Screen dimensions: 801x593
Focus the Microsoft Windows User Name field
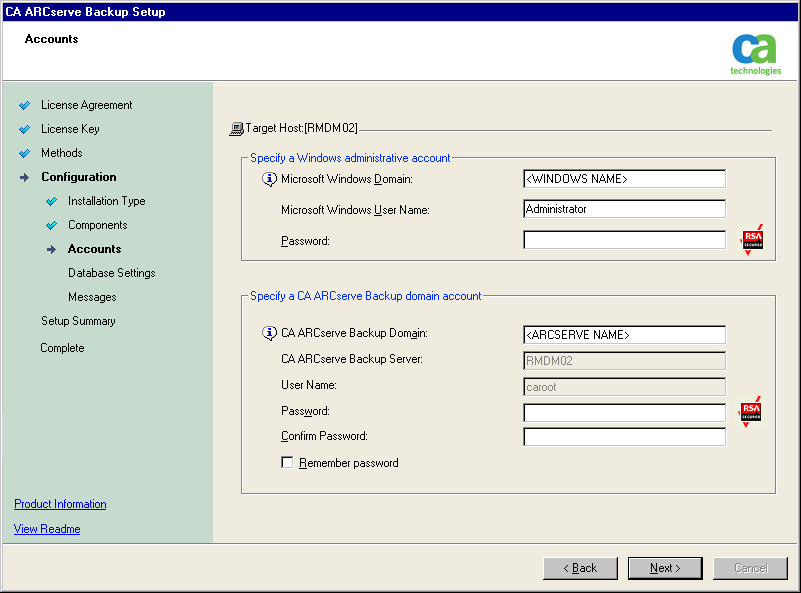click(x=624, y=209)
